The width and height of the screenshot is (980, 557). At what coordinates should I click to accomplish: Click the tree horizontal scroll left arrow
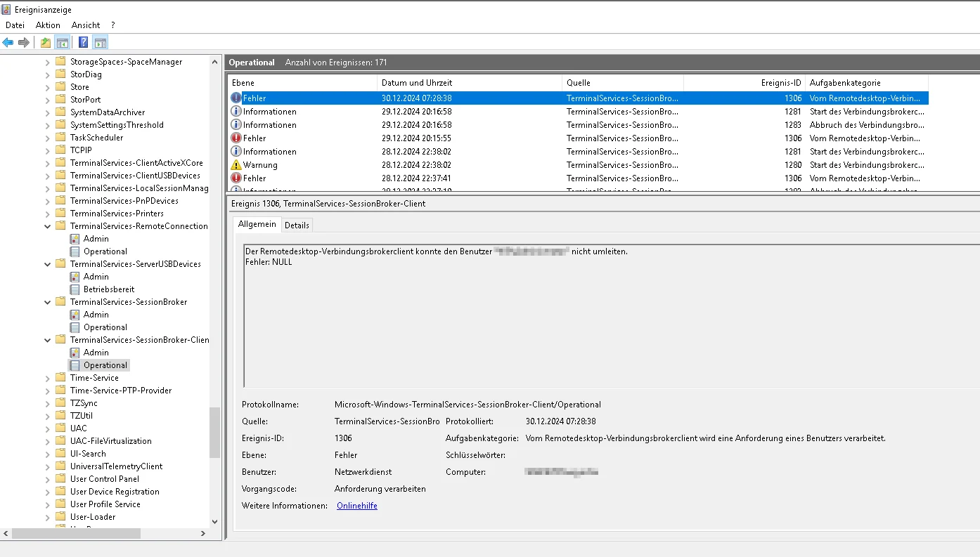click(x=6, y=534)
